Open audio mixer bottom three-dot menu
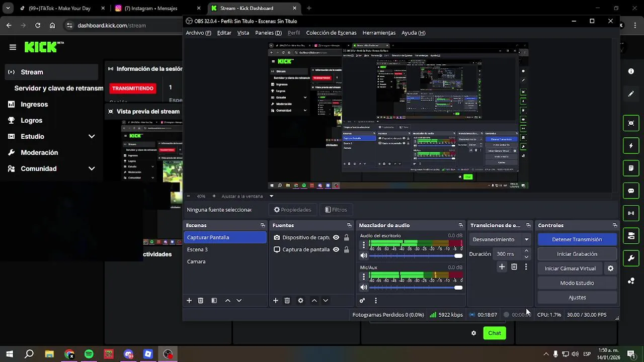 click(x=375, y=301)
